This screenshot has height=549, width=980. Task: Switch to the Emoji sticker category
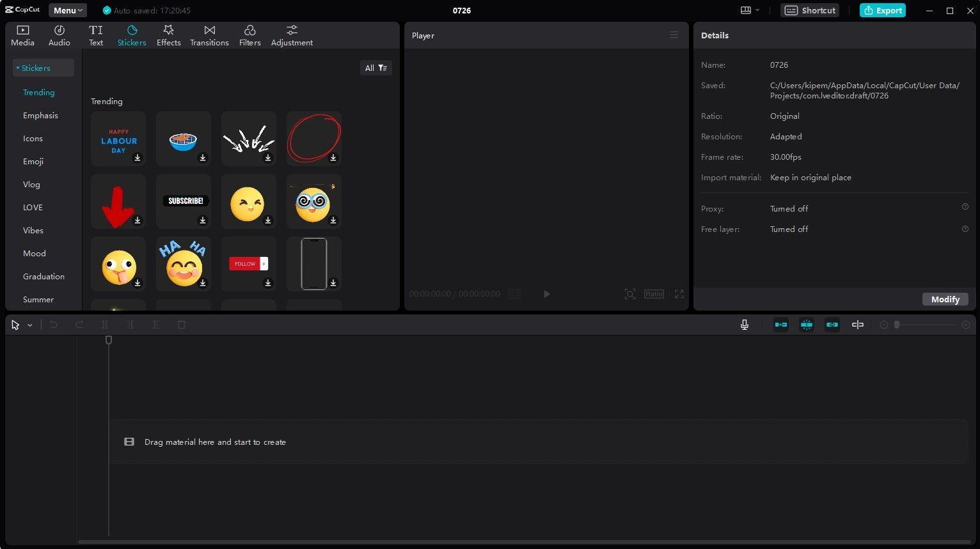click(x=33, y=161)
